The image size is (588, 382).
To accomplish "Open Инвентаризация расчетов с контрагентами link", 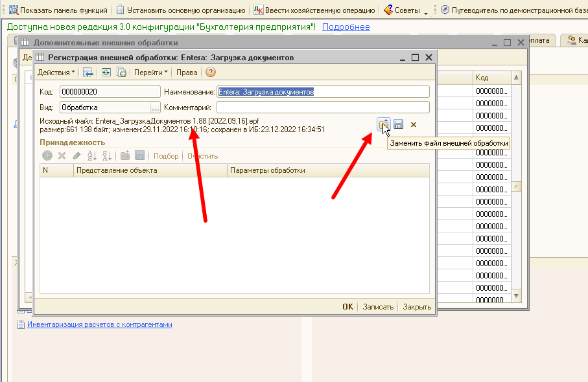I will tap(99, 325).
